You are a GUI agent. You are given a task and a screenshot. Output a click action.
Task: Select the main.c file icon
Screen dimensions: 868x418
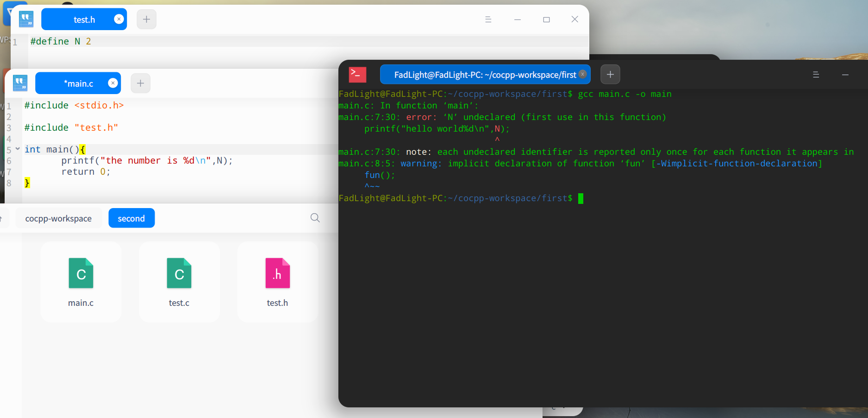tap(81, 273)
